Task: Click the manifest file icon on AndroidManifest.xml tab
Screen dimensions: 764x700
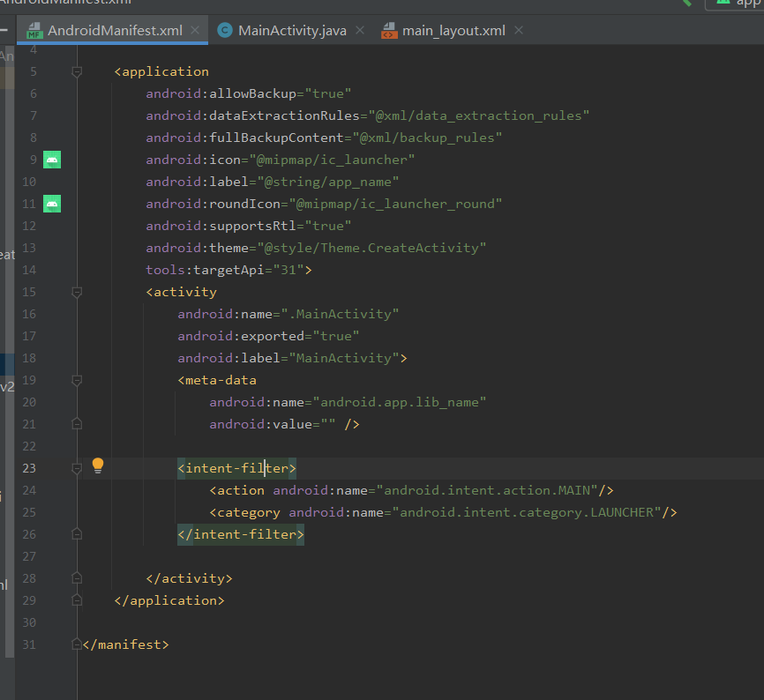Action: pos(34,31)
